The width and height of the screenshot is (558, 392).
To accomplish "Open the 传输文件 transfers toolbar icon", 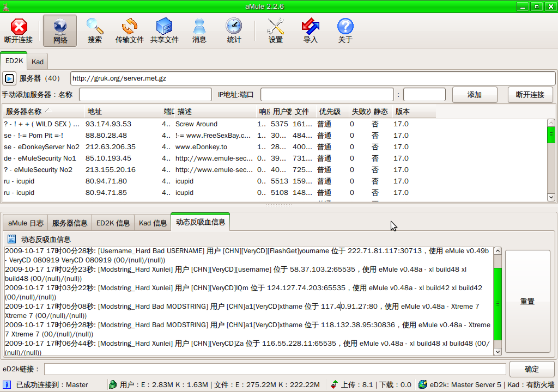I will [x=130, y=30].
